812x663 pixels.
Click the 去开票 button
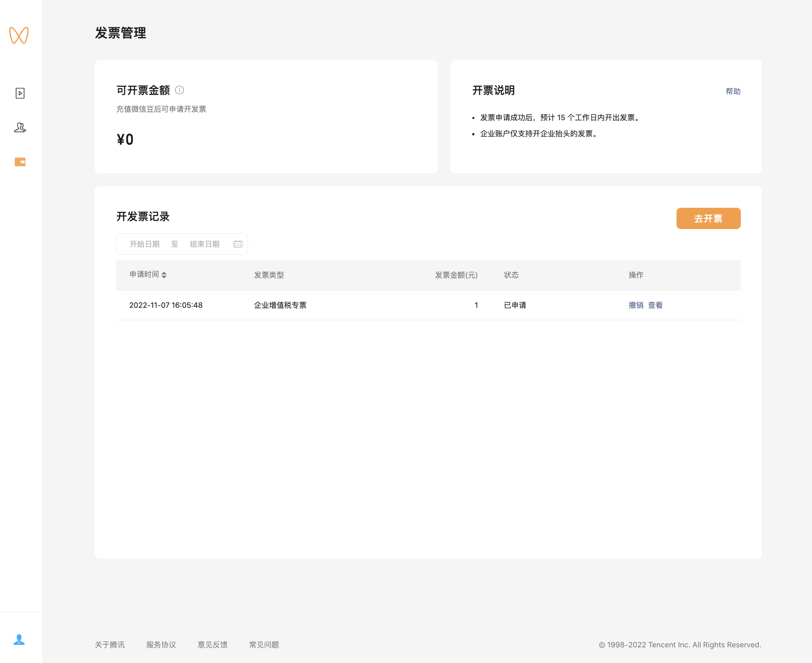pyautogui.click(x=708, y=219)
